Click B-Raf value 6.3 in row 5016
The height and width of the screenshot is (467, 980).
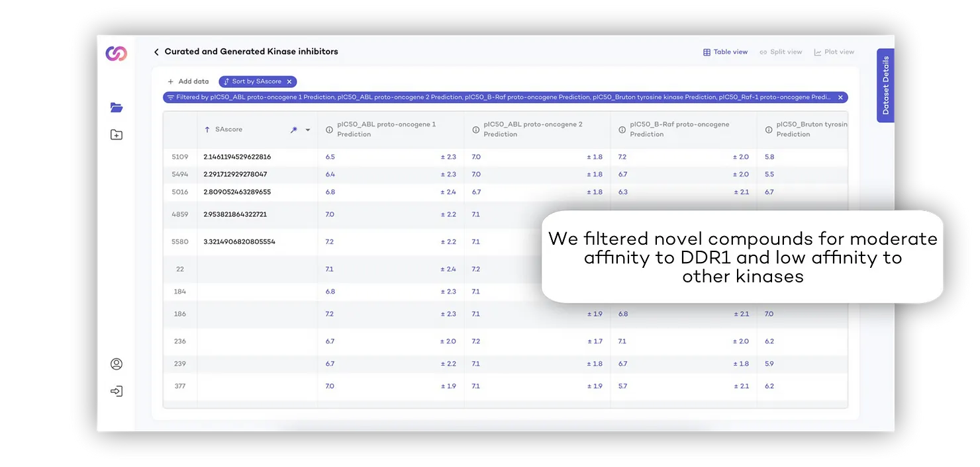(622, 192)
